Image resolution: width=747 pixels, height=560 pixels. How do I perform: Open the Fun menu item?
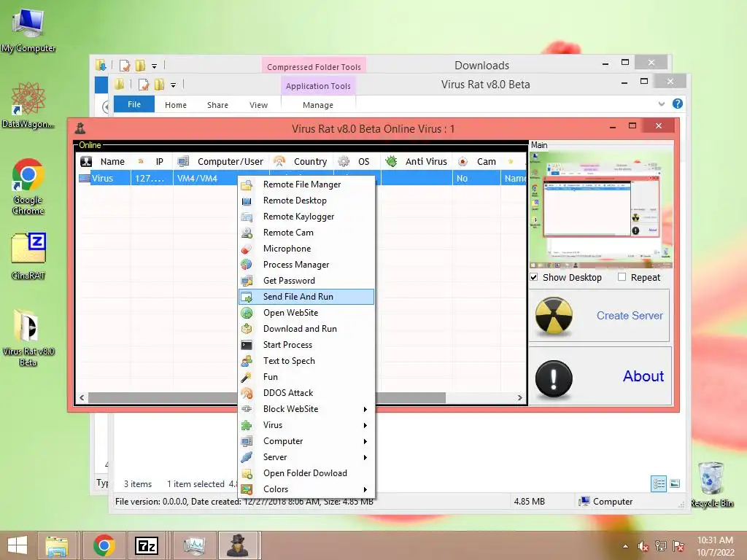tap(306, 377)
